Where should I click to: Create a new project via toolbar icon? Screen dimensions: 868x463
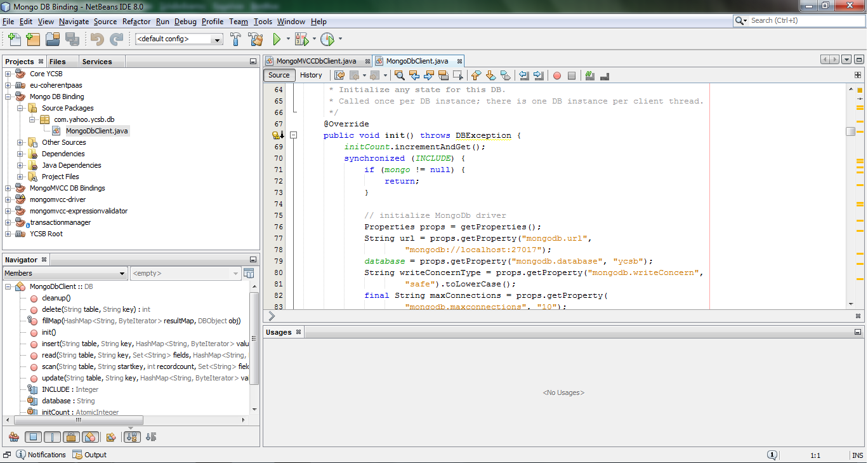tap(34, 39)
